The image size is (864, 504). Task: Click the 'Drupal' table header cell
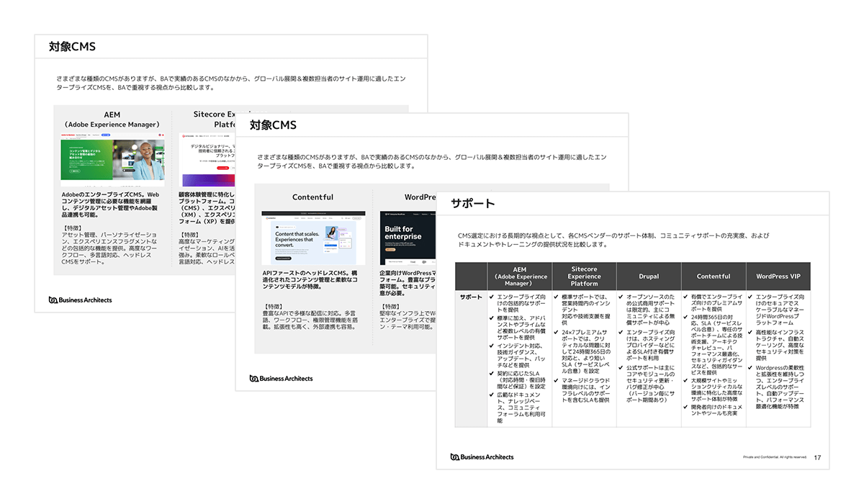click(x=649, y=276)
